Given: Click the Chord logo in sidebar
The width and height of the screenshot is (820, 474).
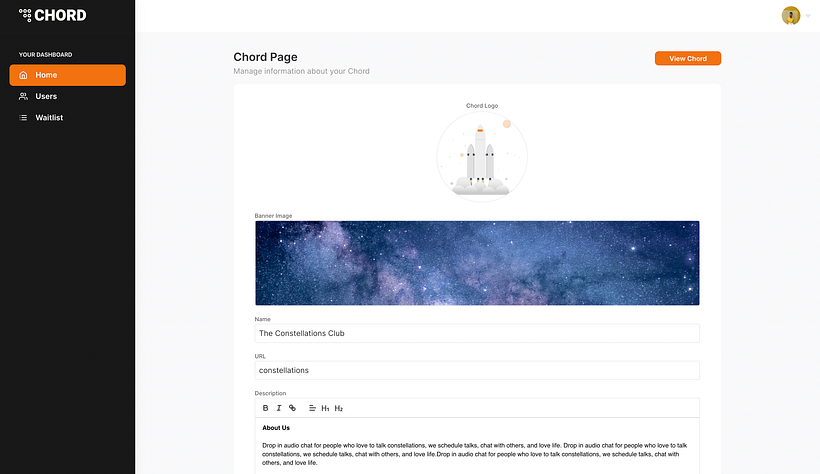Looking at the screenshot, I should (52, 15).
